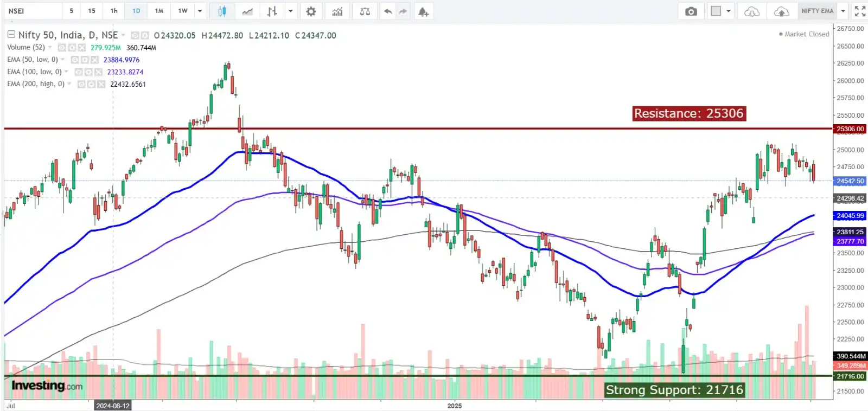The width and height of the screenshot is (868, 411).
Task: Undo the last chart action
Action: coord(388,11)
